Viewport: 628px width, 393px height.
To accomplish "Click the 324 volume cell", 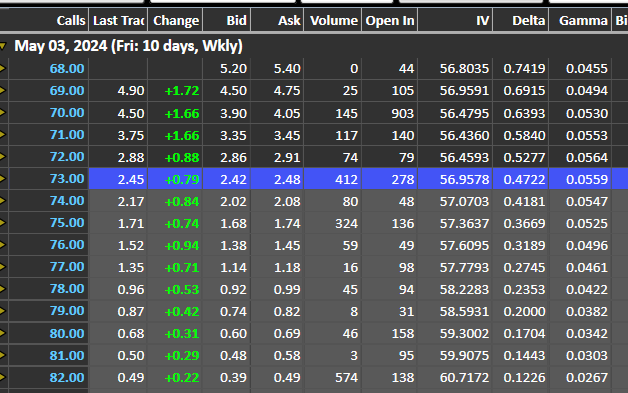I will click(346, 224).
